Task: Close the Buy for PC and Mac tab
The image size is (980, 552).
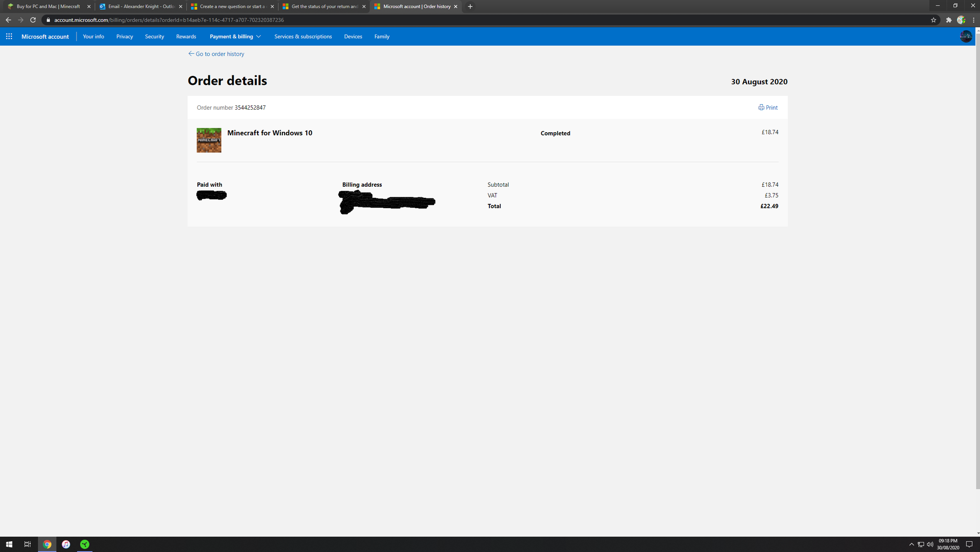Action: click(x=89, y=6)
